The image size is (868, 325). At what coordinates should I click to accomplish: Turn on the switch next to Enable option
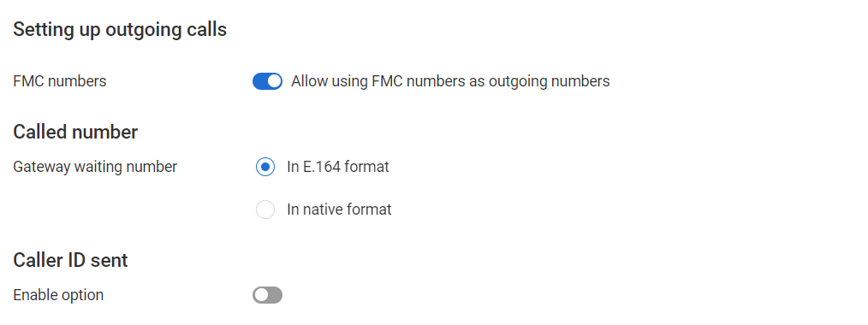[267, 295]
